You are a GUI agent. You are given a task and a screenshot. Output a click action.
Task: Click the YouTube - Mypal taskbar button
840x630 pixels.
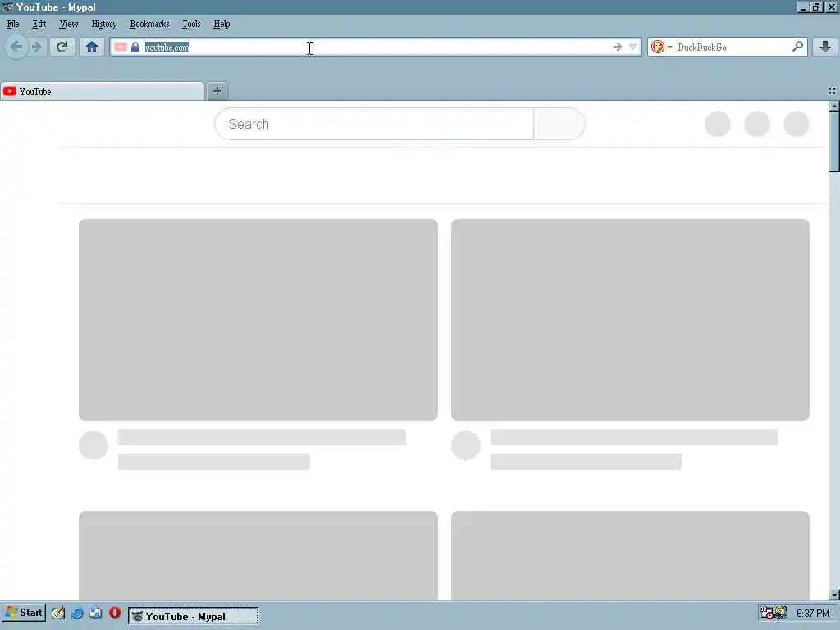193,616
